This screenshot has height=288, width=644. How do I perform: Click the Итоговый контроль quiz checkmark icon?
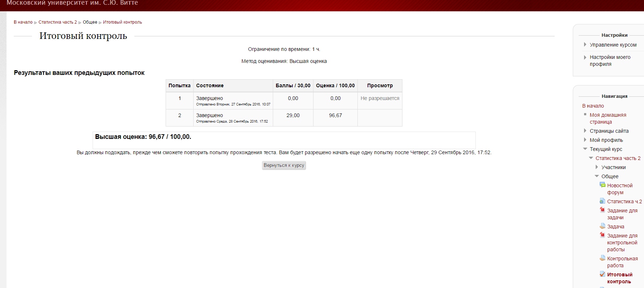pos(603,274)
